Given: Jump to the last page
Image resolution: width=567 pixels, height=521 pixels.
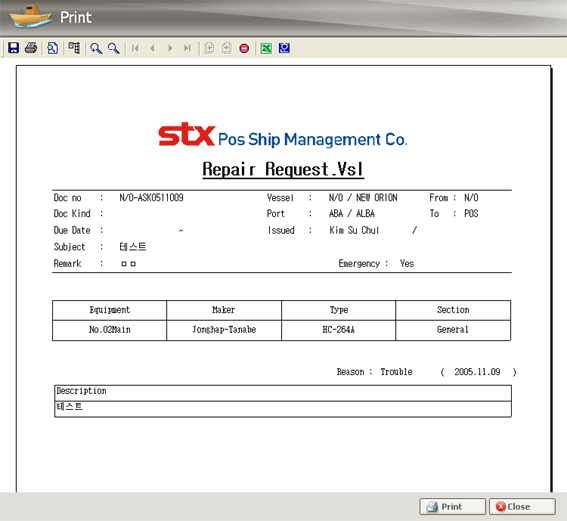Looking at the screenshot, I should (x=187, y=48).
